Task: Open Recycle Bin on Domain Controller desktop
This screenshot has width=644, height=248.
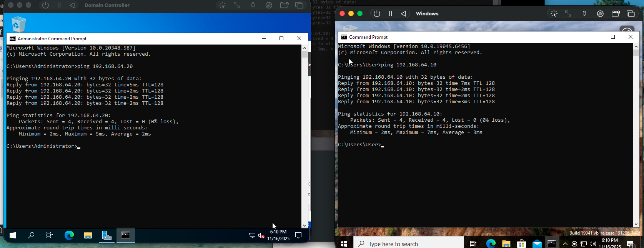Action: pyautogui.click(x=18, y=24)
